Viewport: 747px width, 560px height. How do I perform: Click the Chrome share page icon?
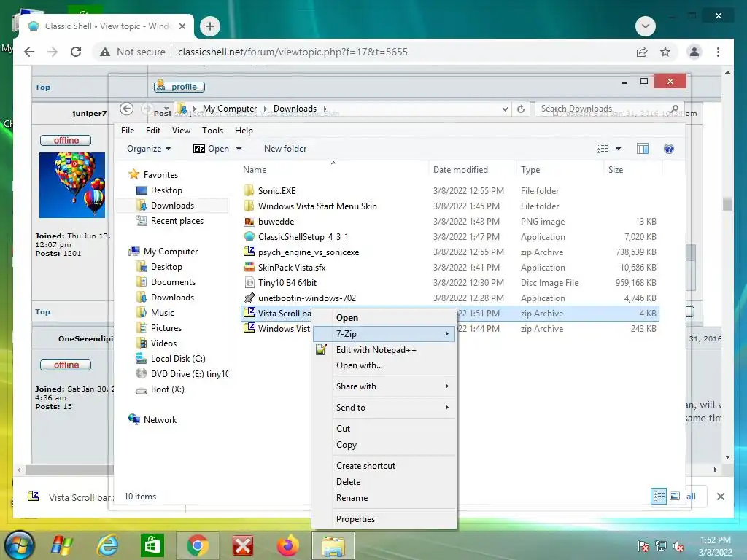(x=642, y=52)
